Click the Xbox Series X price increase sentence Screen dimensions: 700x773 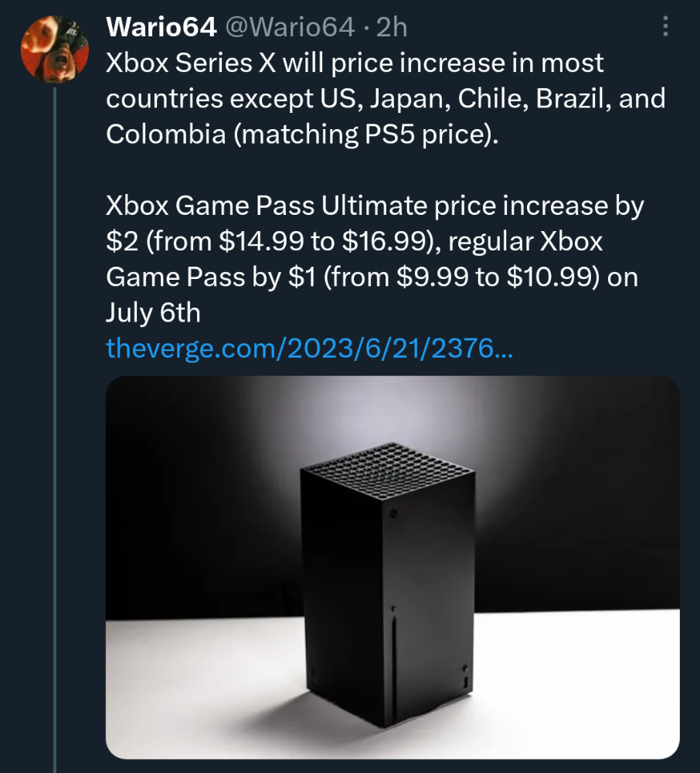[386, 98]
